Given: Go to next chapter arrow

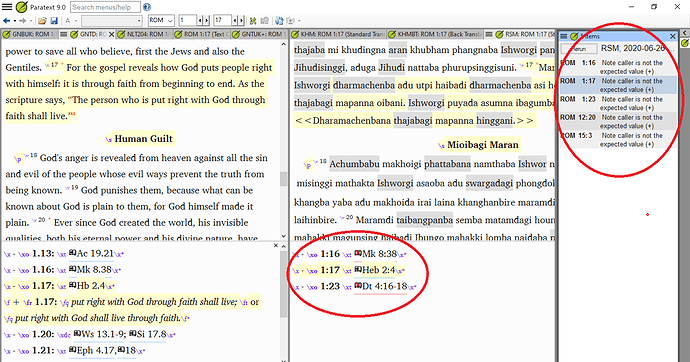Looking at the screenshot, I should [x=206, y=21].
